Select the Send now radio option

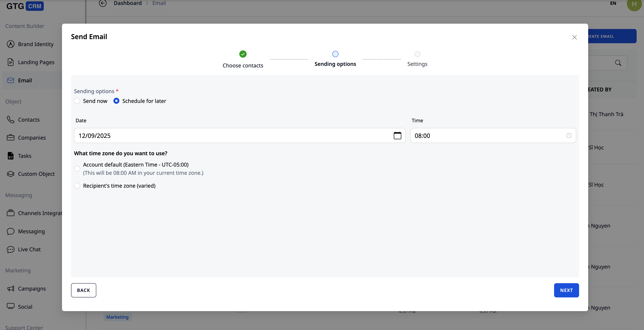pos(77,101)
